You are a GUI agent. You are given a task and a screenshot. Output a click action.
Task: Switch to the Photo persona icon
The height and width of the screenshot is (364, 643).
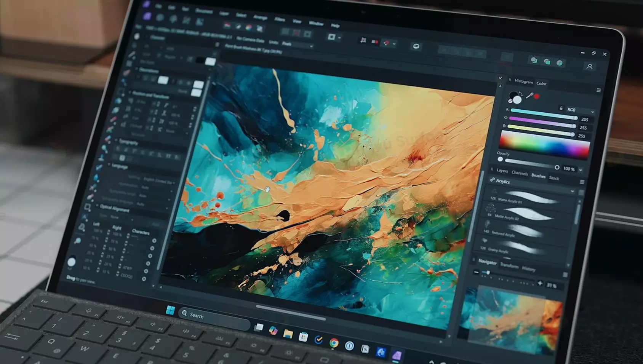pos(147,16)
